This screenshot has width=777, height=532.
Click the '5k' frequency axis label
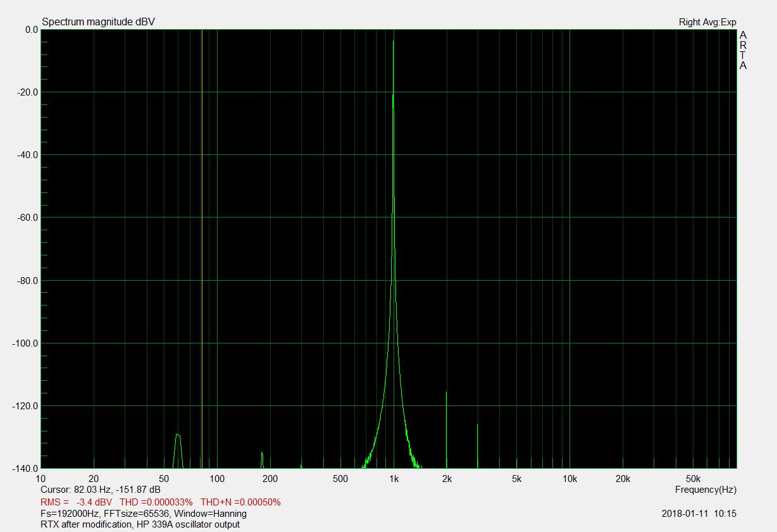(x=517, y=479)
